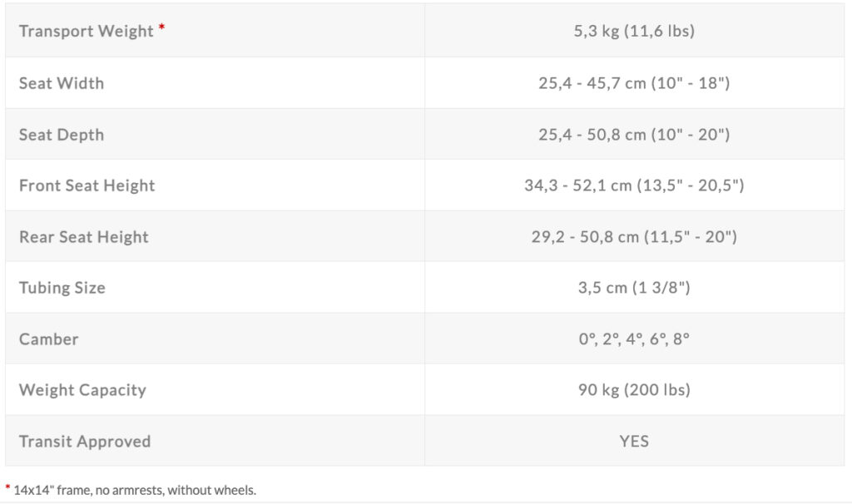Click the YES value for Transit Approved

coord(634,442)
